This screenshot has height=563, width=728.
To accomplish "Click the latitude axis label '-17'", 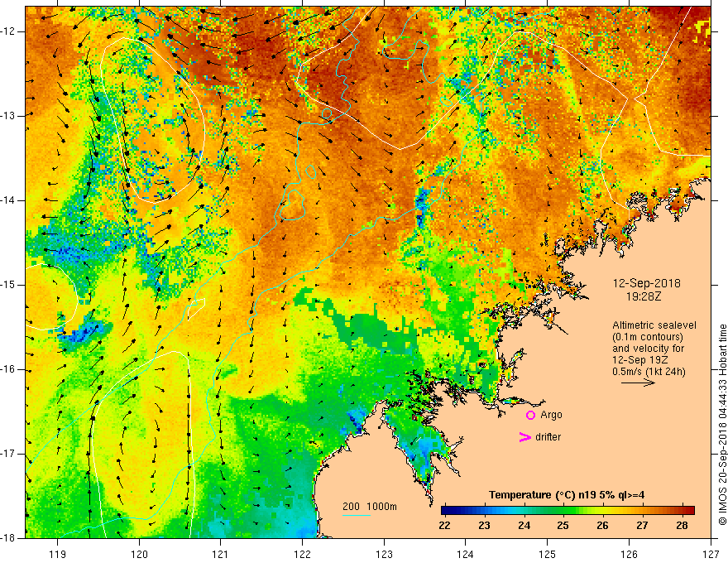I will click(9, 454).
